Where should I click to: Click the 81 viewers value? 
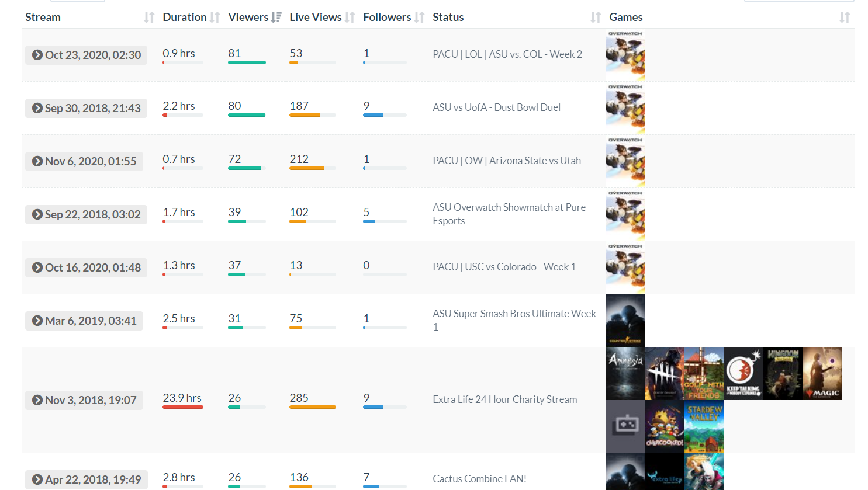(234, 53)
